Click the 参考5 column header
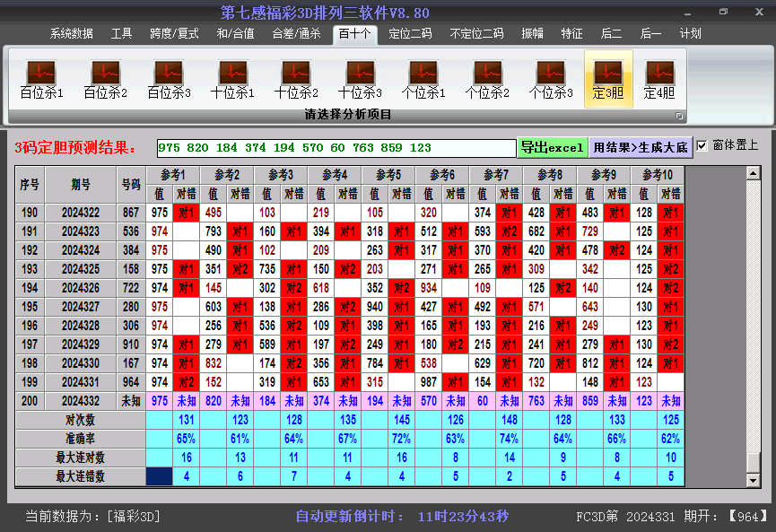 (x=388, y=175)
